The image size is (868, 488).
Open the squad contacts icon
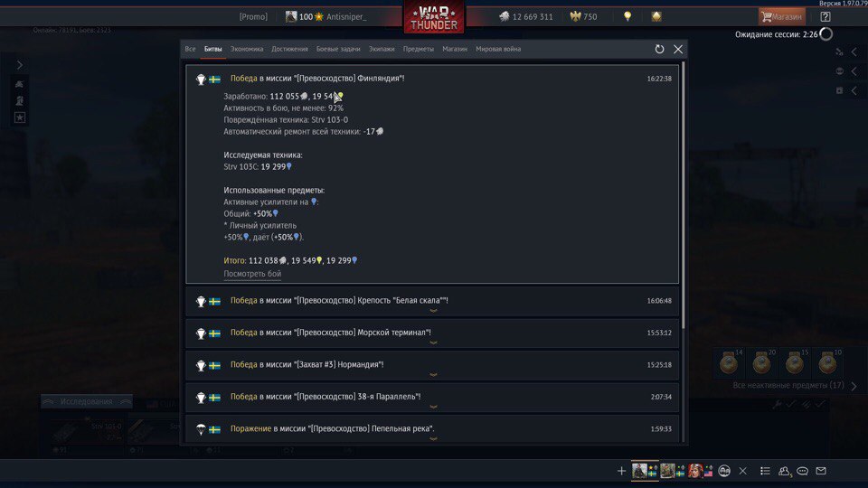tap(784, 471)
